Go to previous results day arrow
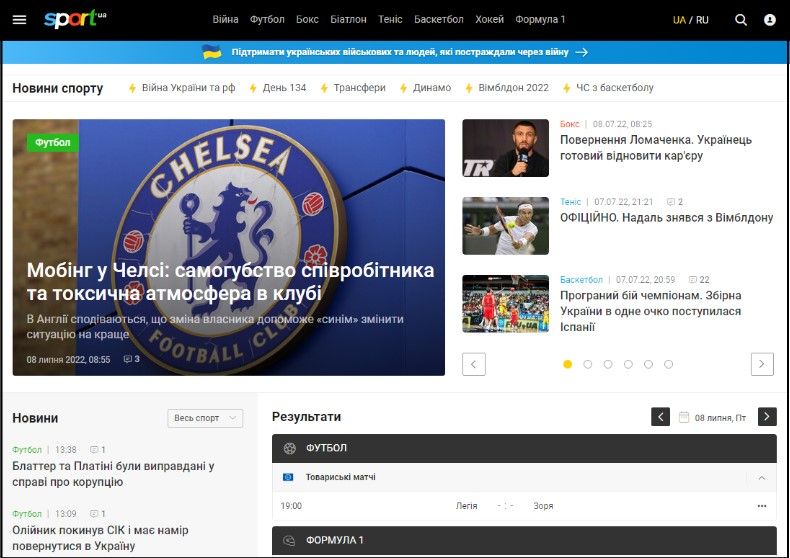This screenshot has width=790, height=558. point(661,416)
